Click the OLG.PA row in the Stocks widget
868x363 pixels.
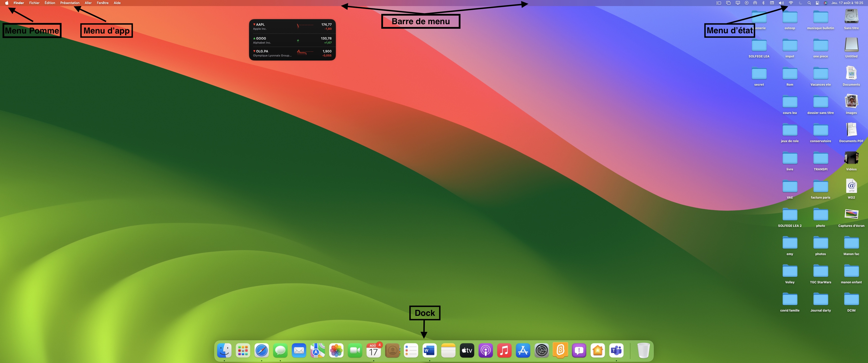click(x=292, y=53)
